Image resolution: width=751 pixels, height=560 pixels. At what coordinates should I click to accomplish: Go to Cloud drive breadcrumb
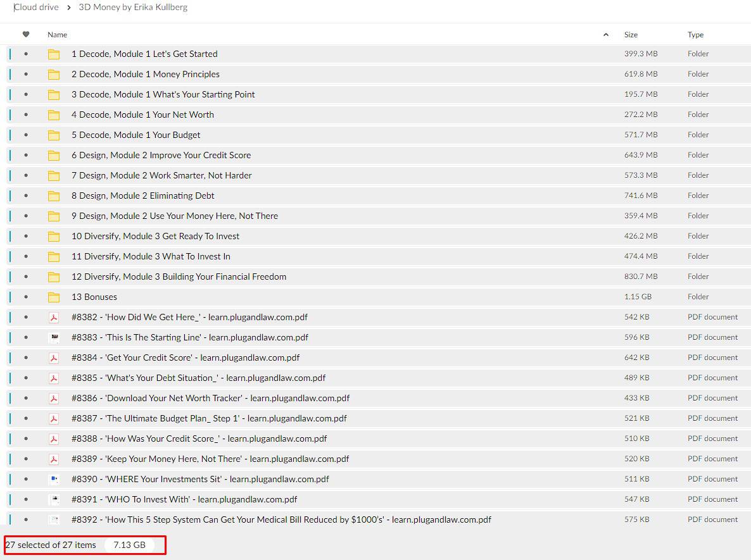(36, 7)
